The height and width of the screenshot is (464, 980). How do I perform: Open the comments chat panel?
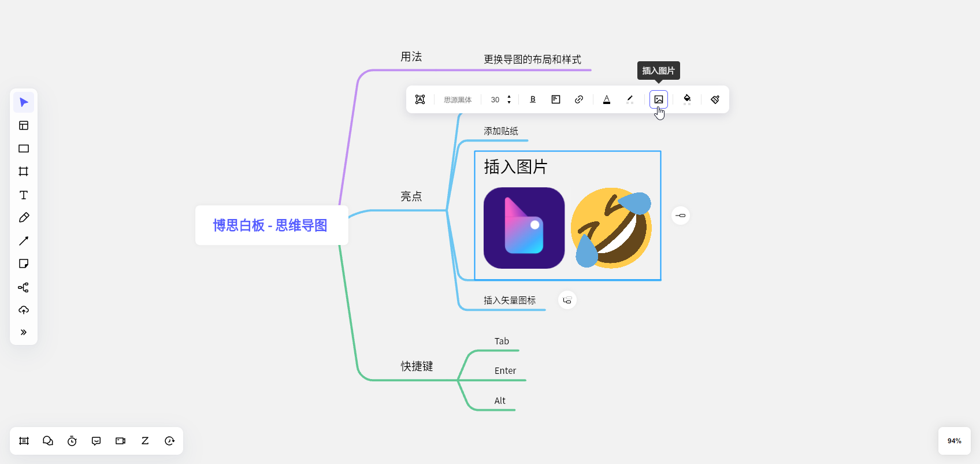click(x=48, y=441)
